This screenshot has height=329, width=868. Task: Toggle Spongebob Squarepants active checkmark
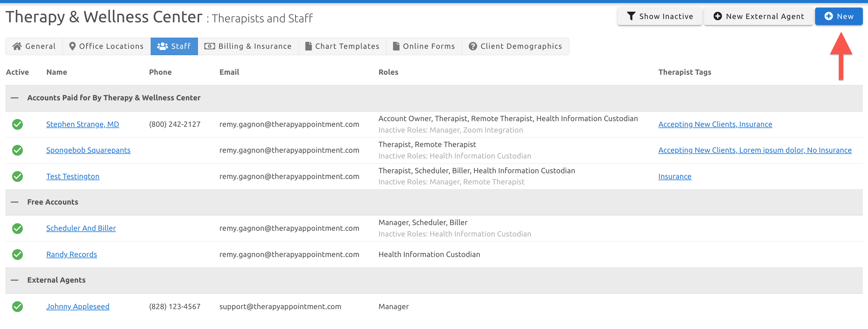(x=17, y=150)
